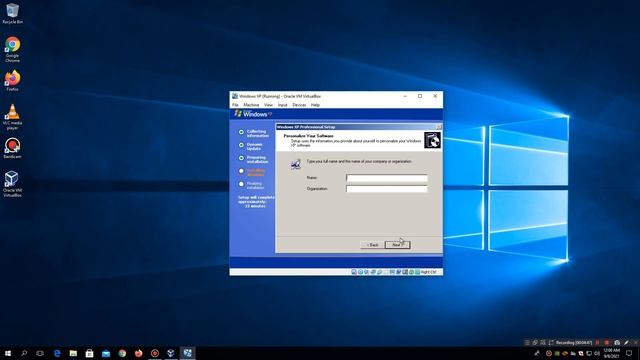Select the Bandicam desktop shortcut
640x360 pixels.
(12, 148)
